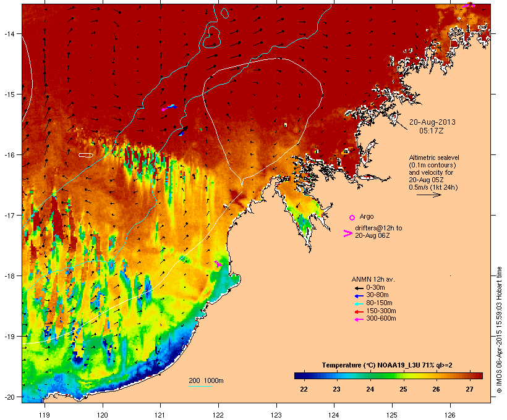Click the dark blue end of temperature colorbar

click(x=298, y=376)
